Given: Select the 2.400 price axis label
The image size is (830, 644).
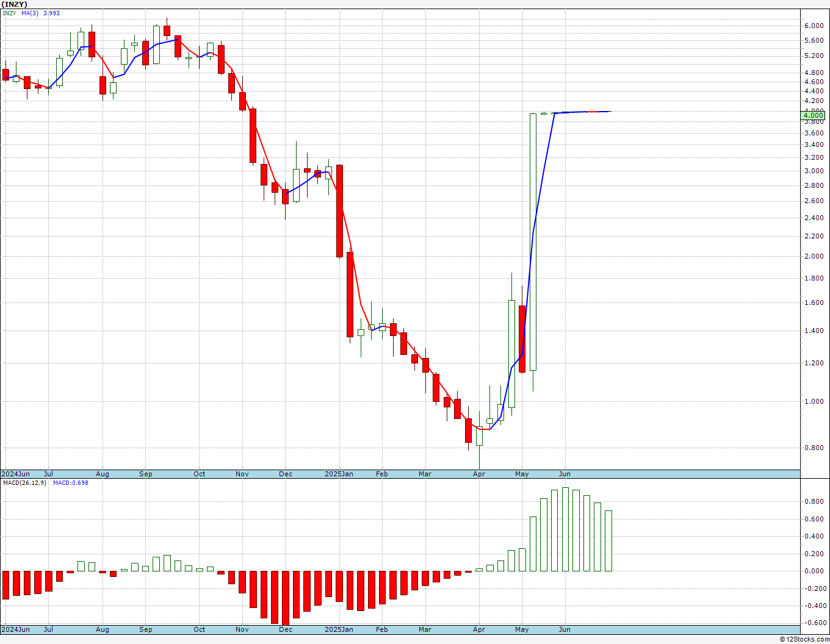Looking at the screenshot, I should 814,218.
